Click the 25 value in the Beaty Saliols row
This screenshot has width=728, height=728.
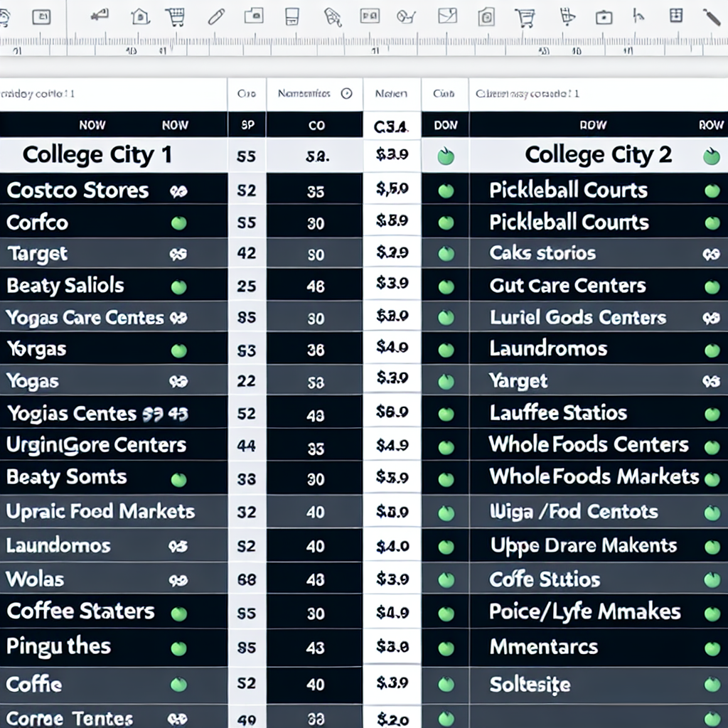(x=247, y=287)
